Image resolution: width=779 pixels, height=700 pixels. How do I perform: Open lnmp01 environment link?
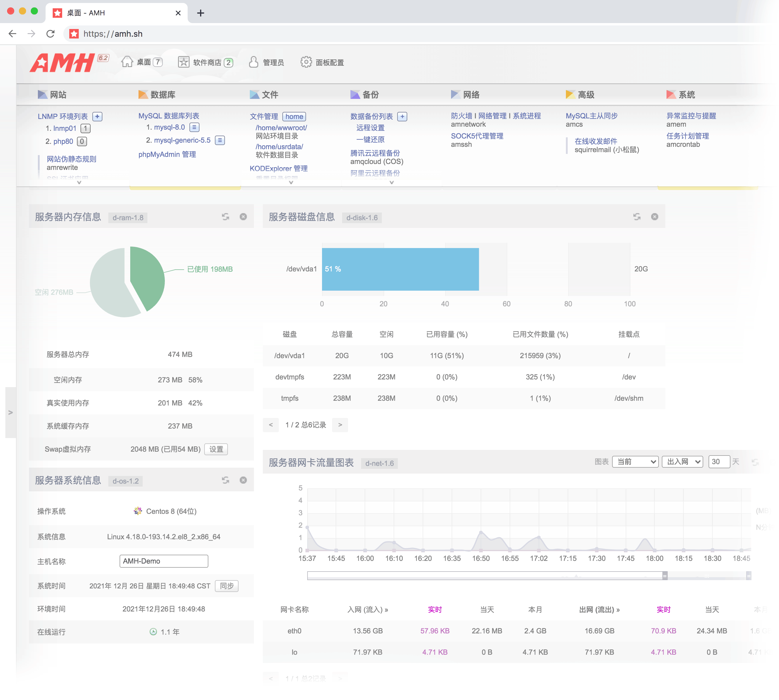click(65, 128)
